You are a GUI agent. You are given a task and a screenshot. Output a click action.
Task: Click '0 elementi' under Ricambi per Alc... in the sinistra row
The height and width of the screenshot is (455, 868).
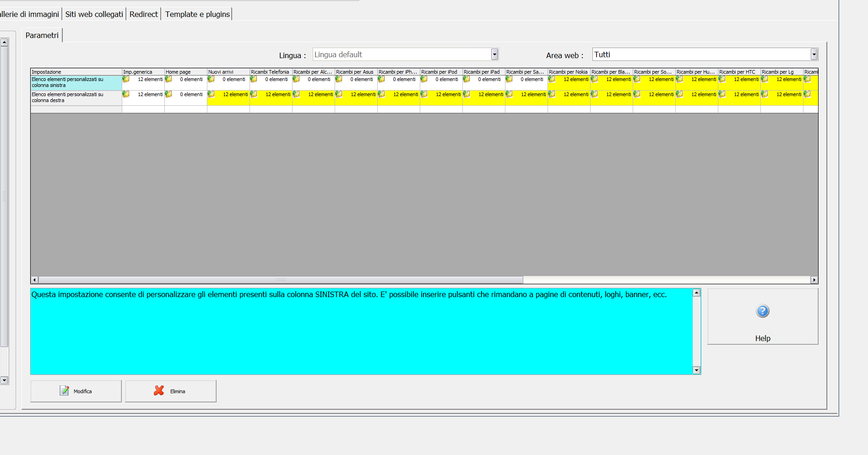pos(319,79)
